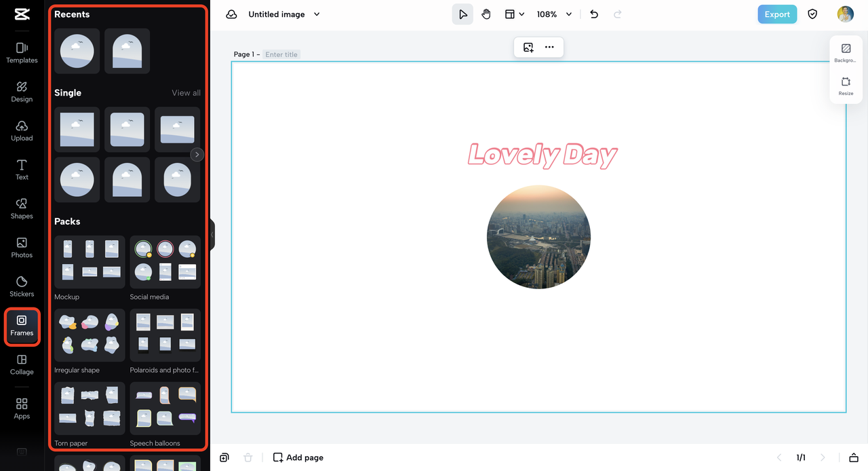Show more Single frames with arrow
The image size is (868, 471).
click(x=197, y=155)
